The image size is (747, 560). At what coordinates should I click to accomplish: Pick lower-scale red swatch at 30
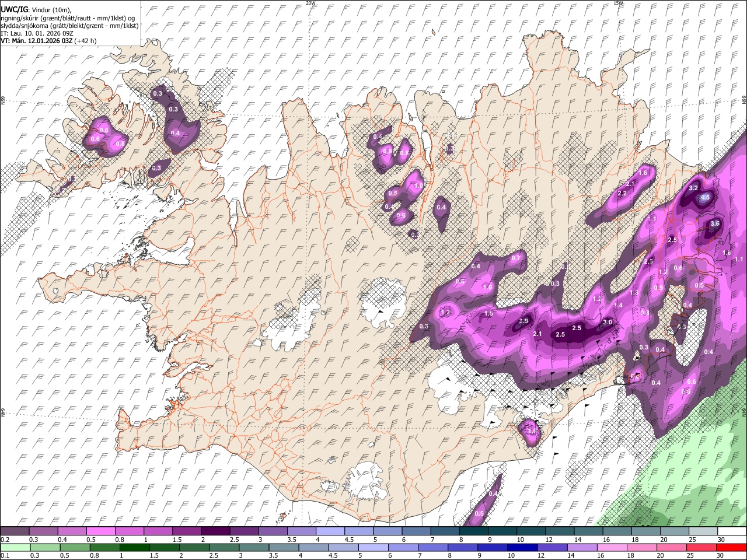732,547
